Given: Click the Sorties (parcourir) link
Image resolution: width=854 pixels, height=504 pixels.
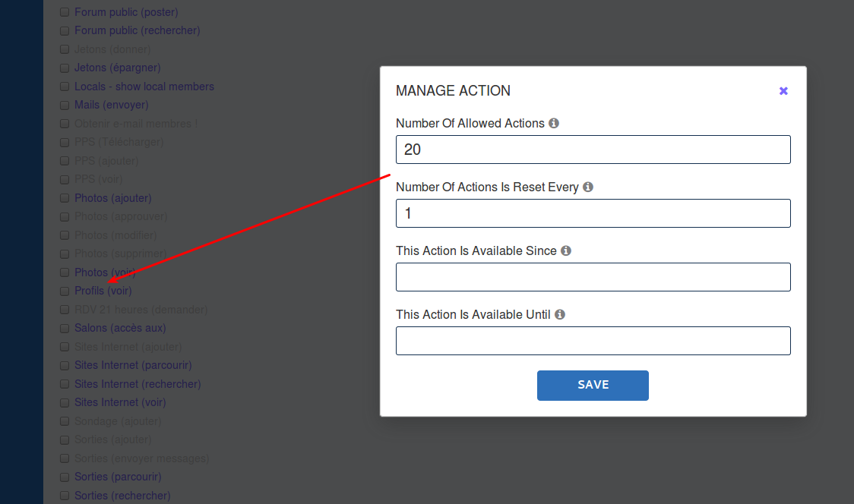Looking at the screenshot, I should tap(118, 477).
